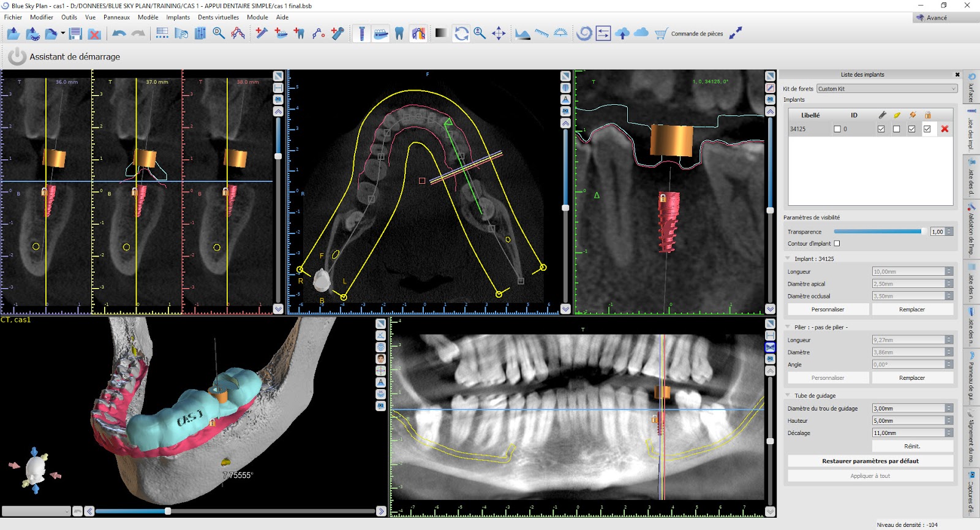The height and width of the screenshot is (530, 980).
Task: Open the Implants menu
Action: coord(178,17)
